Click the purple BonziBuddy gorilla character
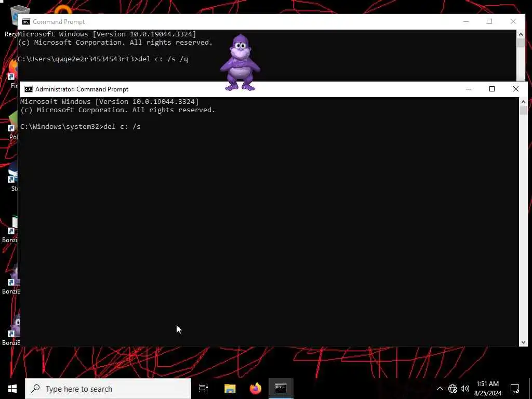This screenshot has height=399, width=532. pos(240,63)
